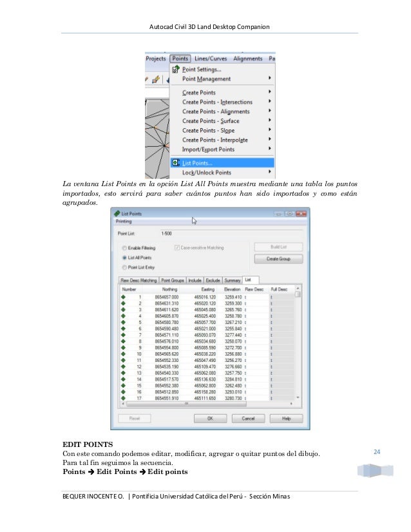Select List Points... menu entry
Image resolution: width=411 pixels, height=532 pixels.
coord(222,163)
